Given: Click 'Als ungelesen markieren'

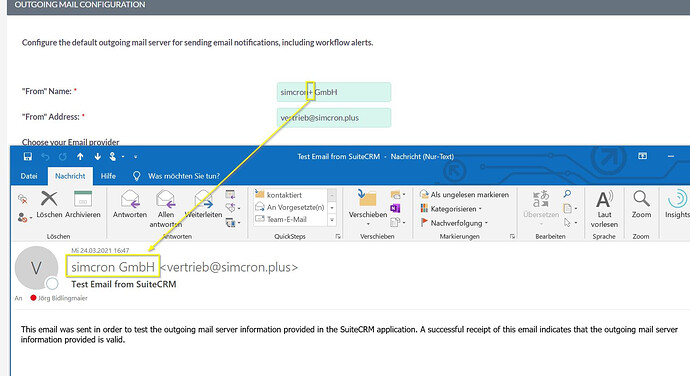Looking at the screenshot, I should click(465, 195).
